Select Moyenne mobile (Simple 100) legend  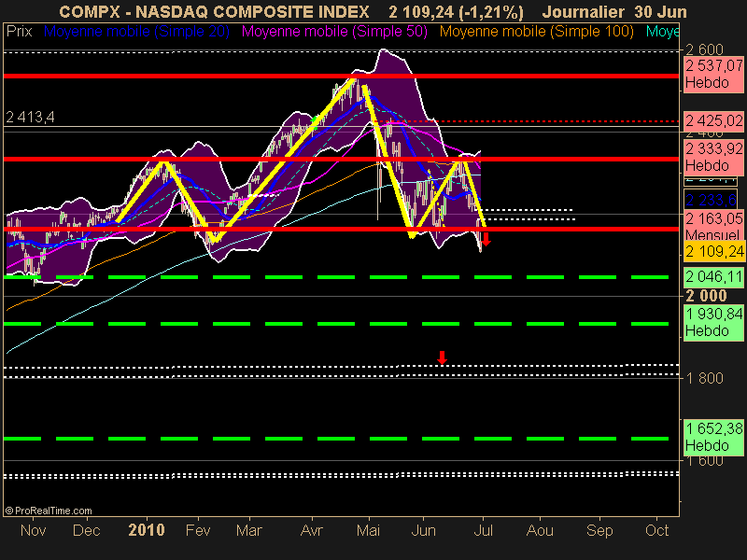click(536, 32)
